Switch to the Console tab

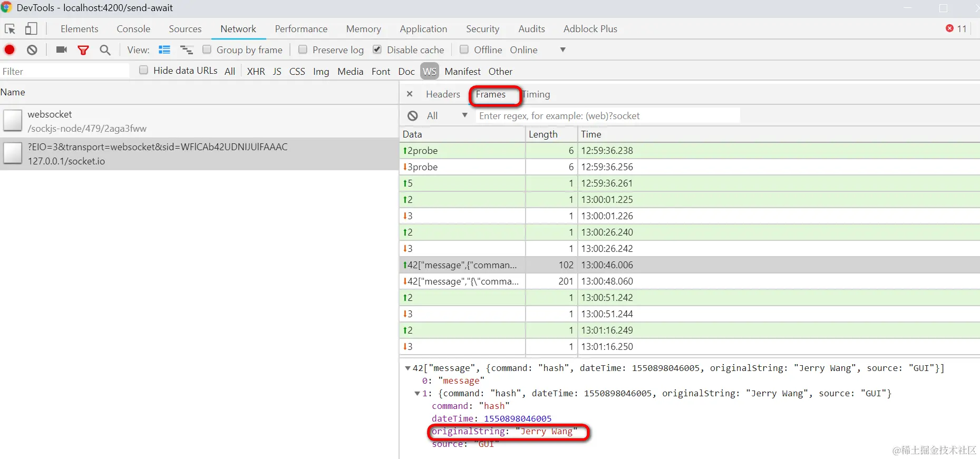133,29
